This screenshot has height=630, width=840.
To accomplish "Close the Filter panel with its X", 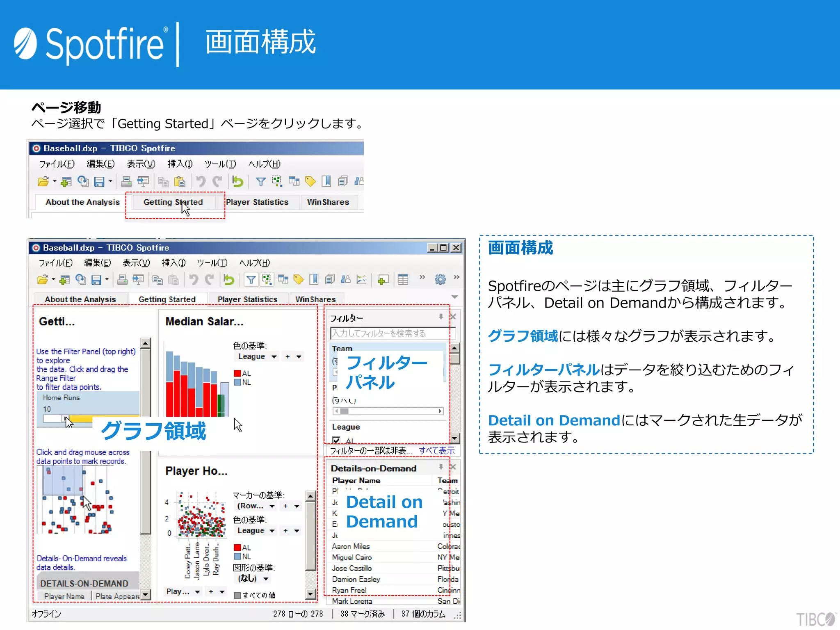I will 453,317.
